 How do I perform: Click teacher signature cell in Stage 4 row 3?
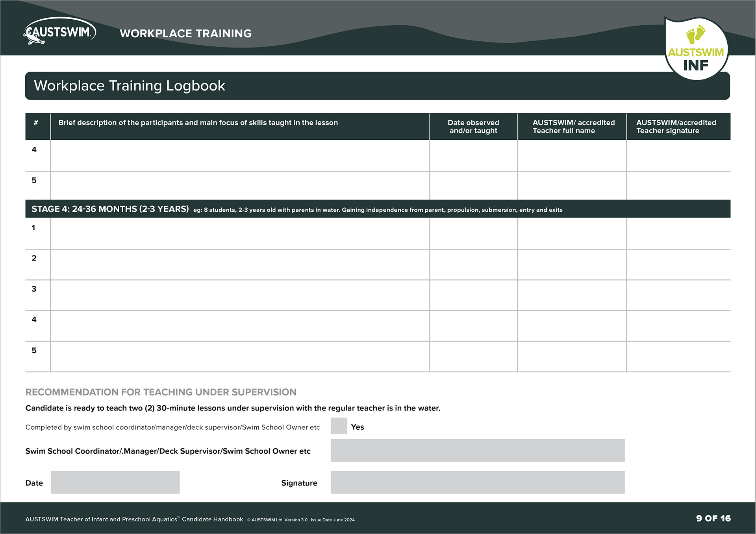tap(678, 295)
